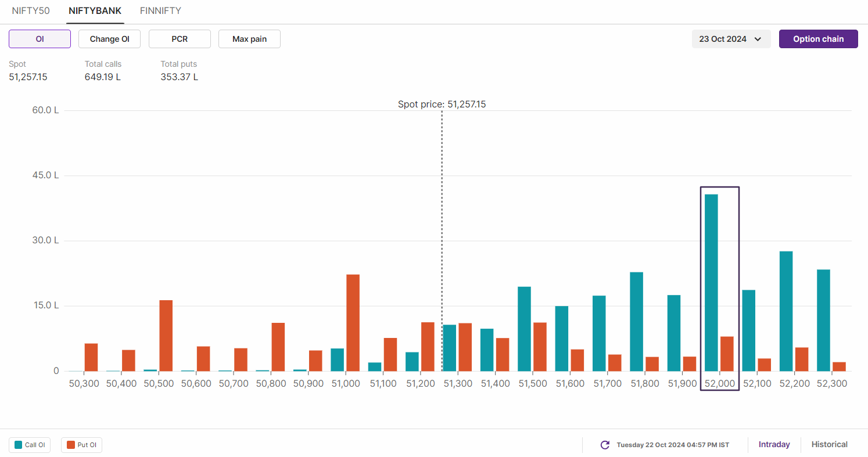Show the PCR chart
The image size is (868, 457).
pyautogui.click(x=180, y=39)
